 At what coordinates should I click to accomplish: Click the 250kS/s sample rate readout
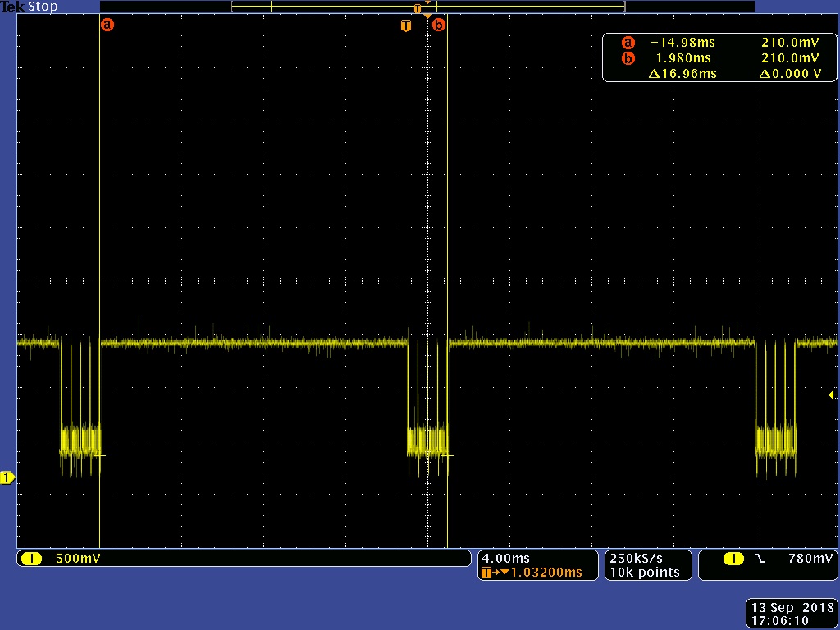[x=637, y=558]
